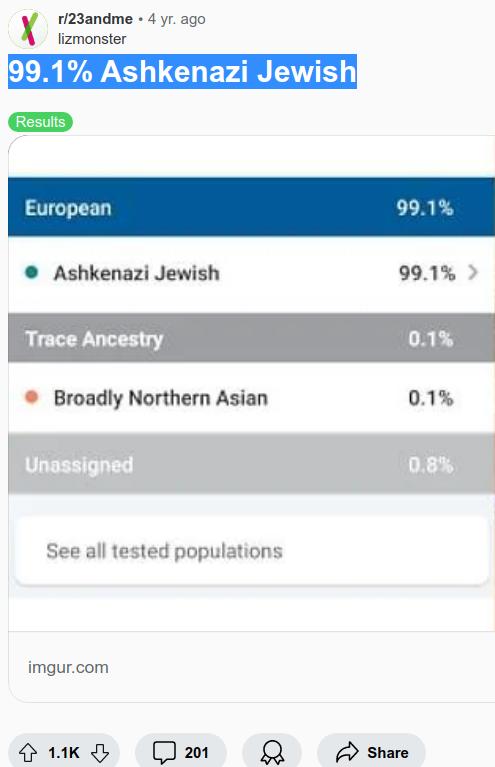Open the post title 99.1% Ashkenazi Jewish

(x=182, y=71)
